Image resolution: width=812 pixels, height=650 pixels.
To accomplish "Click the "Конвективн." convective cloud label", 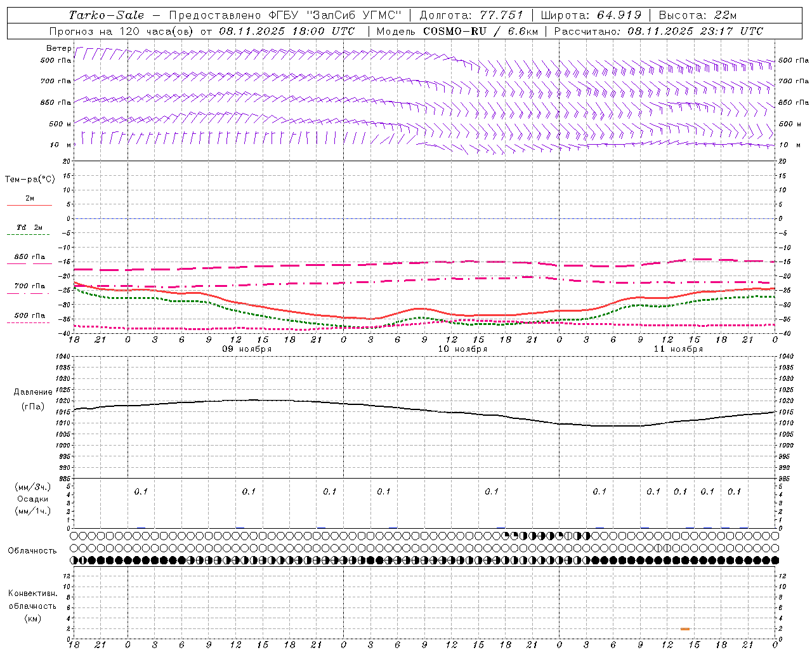I will (x=32, y=594).
